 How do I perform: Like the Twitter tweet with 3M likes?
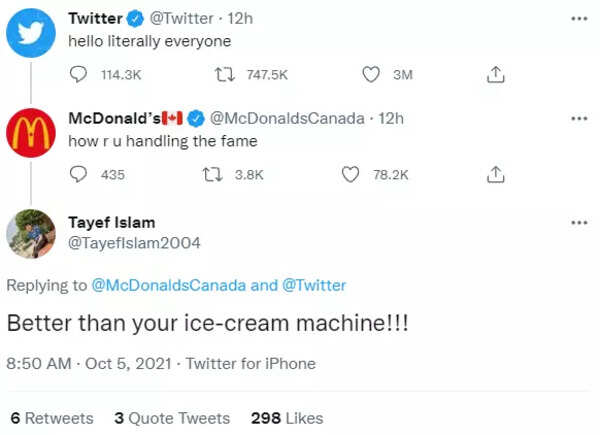(371, 74)
